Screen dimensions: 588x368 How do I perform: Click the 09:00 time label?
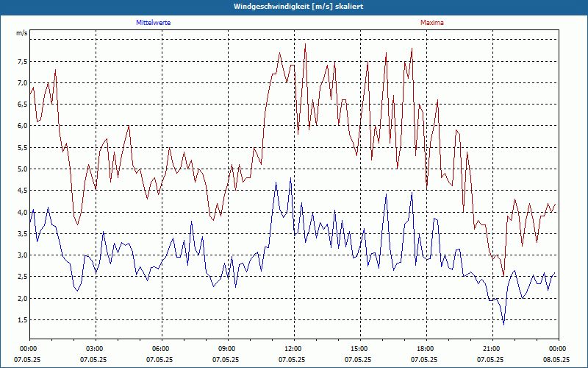228,348
